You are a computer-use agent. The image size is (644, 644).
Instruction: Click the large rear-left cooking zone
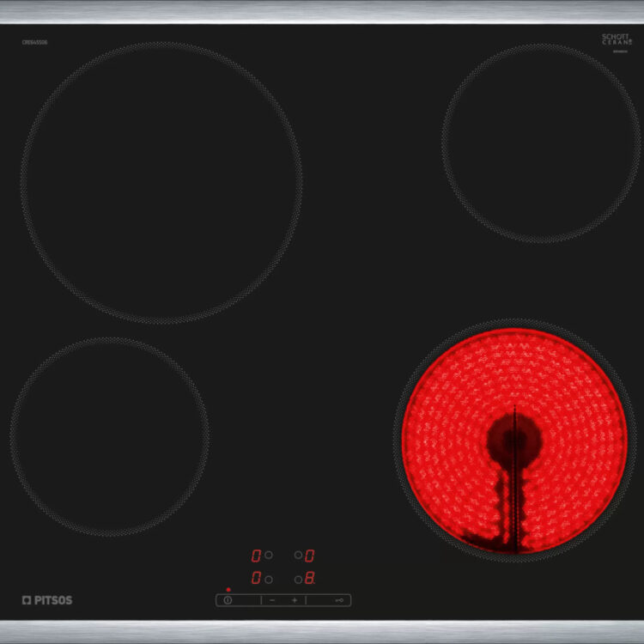click(161, 183)
